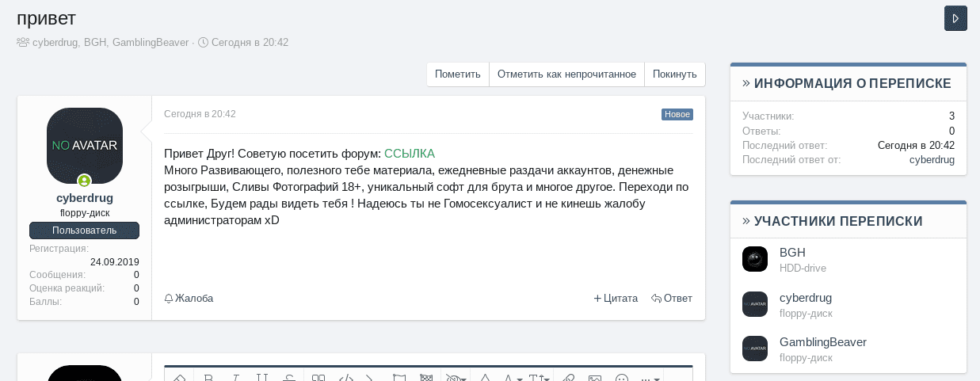The image size is (980, 381).
Task: Open the post timestamp Сегодня в 20:42
Action: tap(200, 114)
